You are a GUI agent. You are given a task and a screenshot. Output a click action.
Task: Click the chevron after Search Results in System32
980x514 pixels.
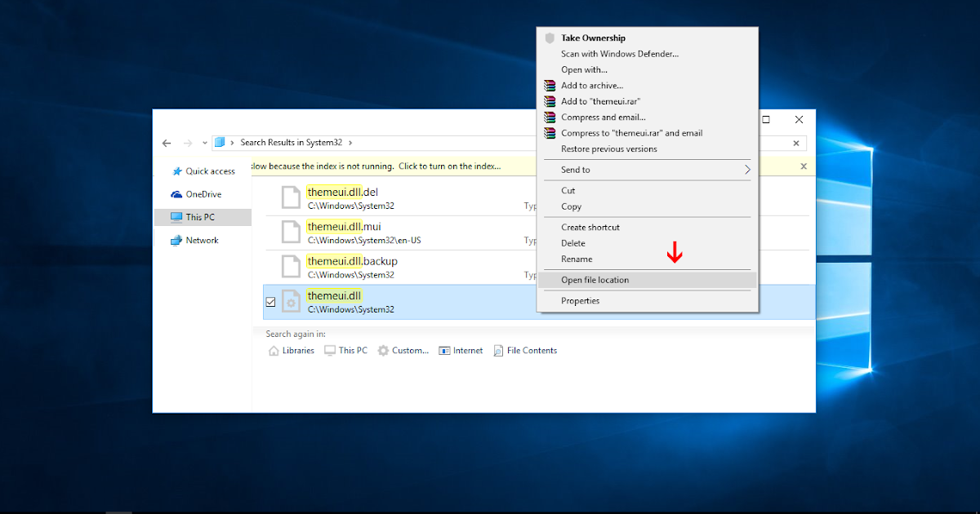click(350, 142)
